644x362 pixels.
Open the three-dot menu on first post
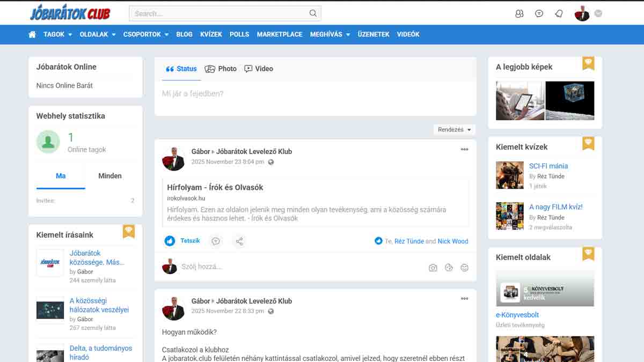(x=464, y=150)
